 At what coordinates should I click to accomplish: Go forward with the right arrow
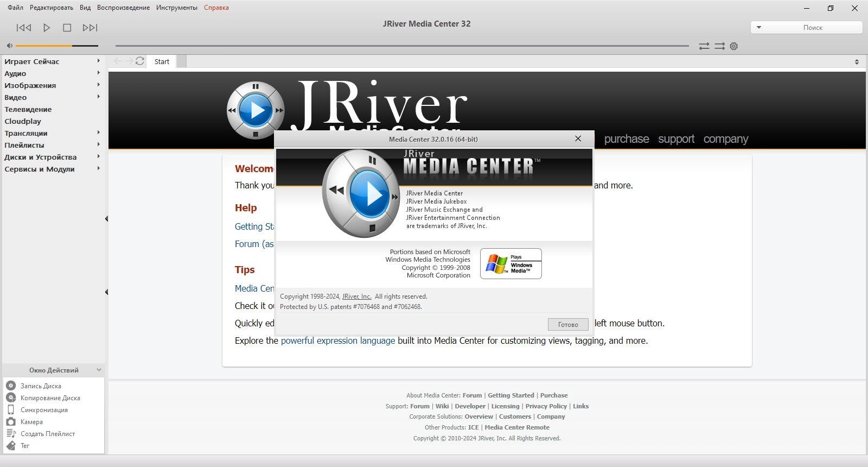pos(129,61)
